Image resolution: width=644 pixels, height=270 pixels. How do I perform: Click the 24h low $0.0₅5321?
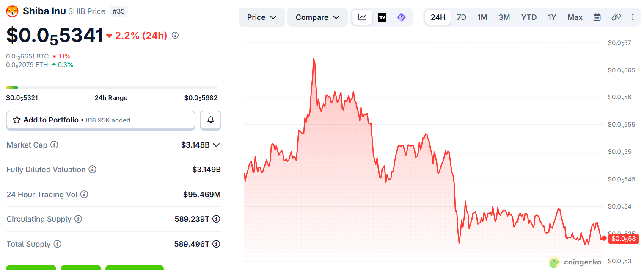click(x=22, y=98)
